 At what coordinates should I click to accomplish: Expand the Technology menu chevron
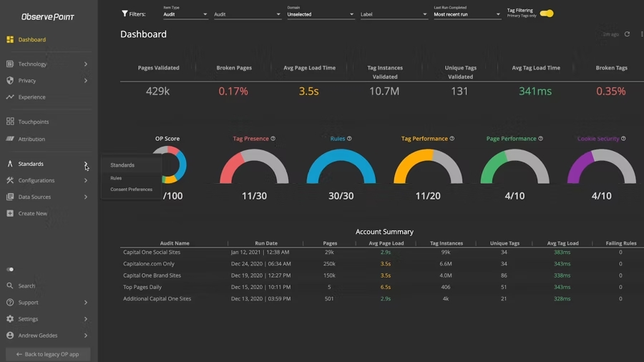pyautogui.click(x=85, y=64)
